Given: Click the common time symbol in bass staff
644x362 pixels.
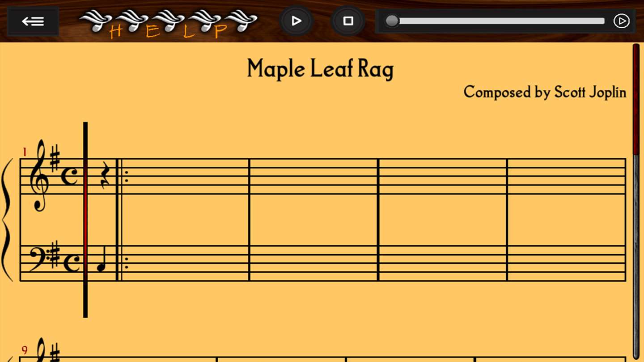Looking at the screenshot, I should (72, 263).
